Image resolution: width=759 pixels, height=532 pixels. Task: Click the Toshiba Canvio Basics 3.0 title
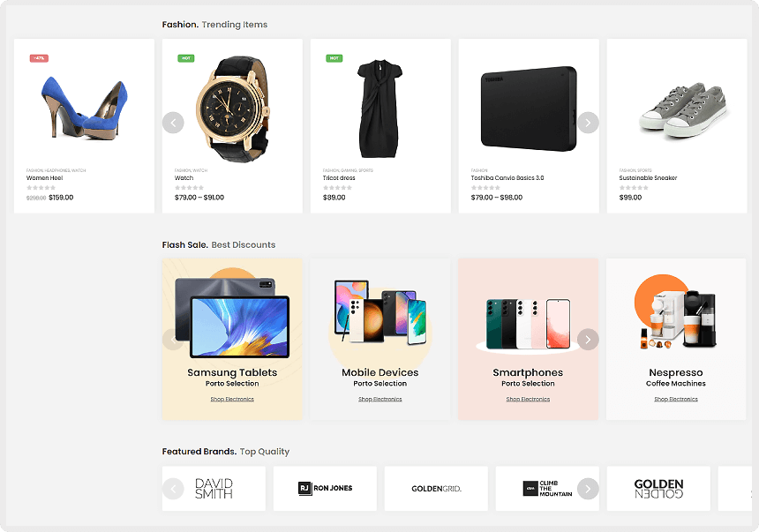coord(507,177)
